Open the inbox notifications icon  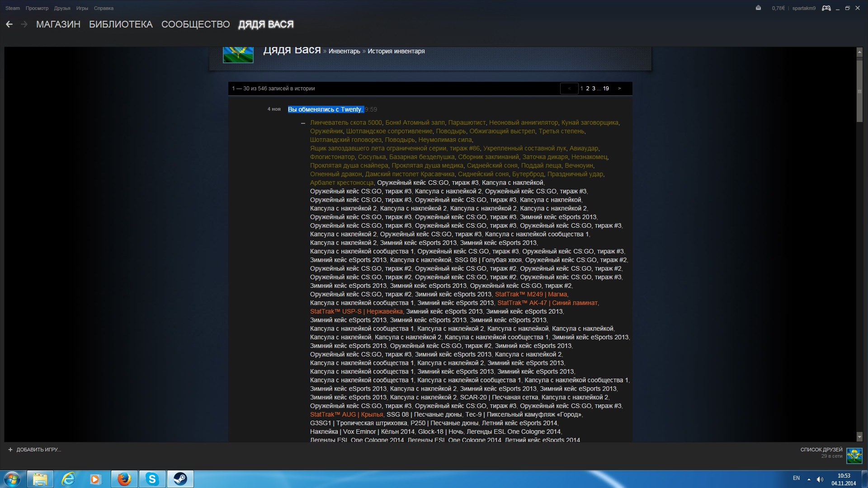coord(758,8)
